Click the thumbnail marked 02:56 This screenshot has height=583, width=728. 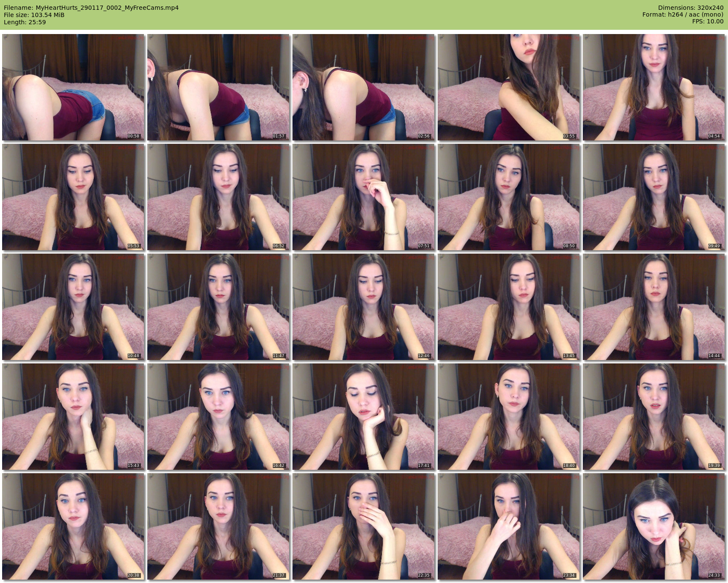pyautogui.click(x=364, y=87)
